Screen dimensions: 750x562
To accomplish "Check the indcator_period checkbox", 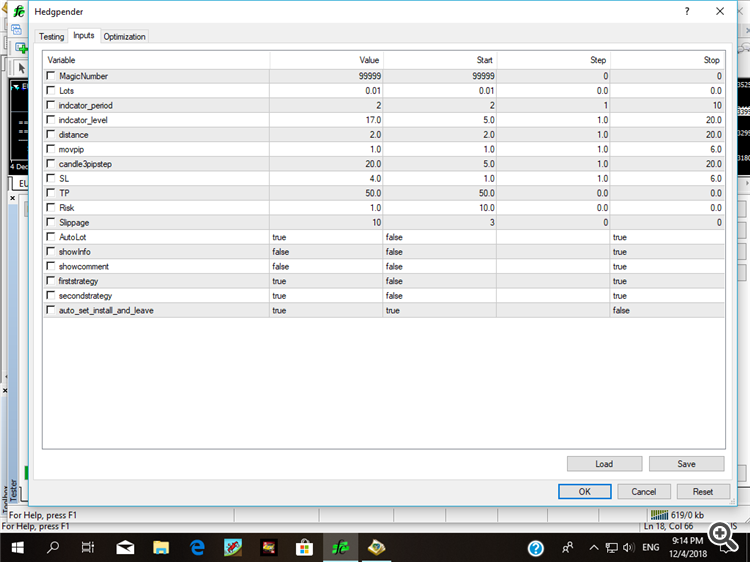I will pyautogui.click(x=51, y=105).
